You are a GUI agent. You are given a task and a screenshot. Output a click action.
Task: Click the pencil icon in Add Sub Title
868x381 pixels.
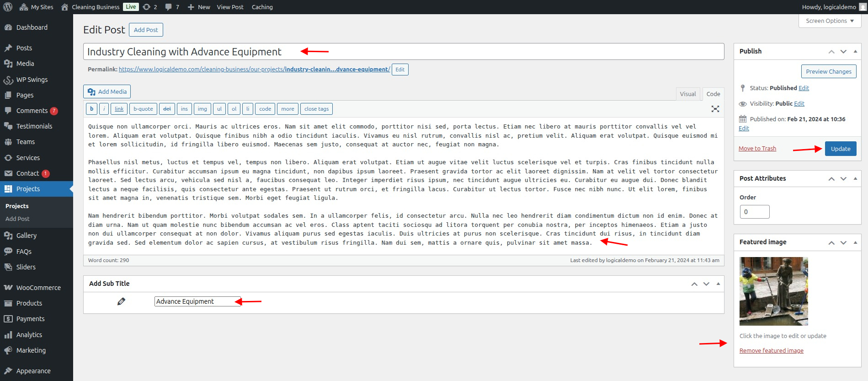pos(121,301)
